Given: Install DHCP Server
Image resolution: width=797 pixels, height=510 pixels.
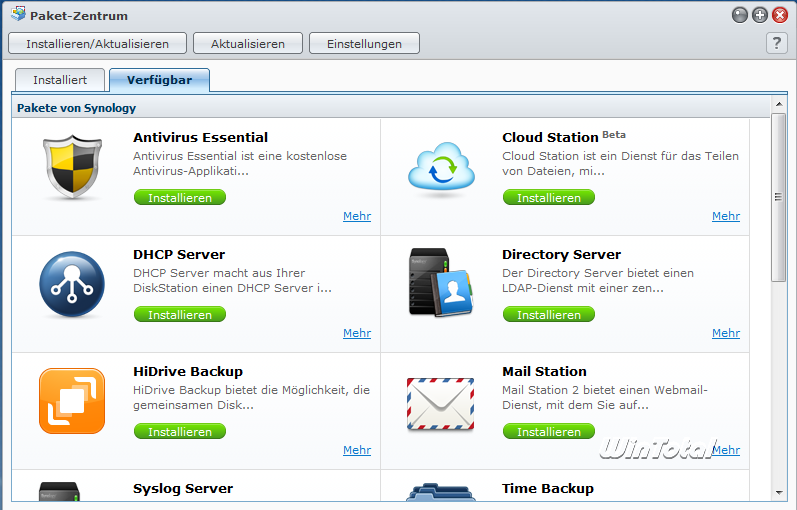Looking at the screenshot, I should point(180,314).
